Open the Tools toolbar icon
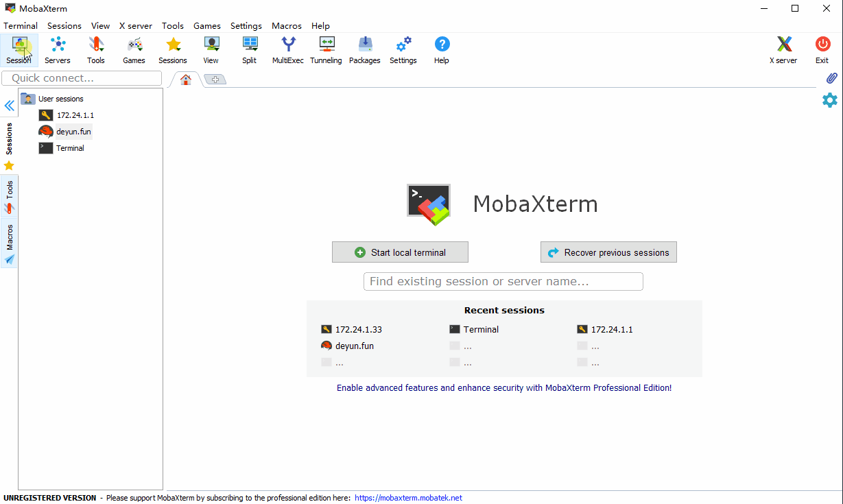The width and height of the screenshot is (843, 504). tap(96, 50)
